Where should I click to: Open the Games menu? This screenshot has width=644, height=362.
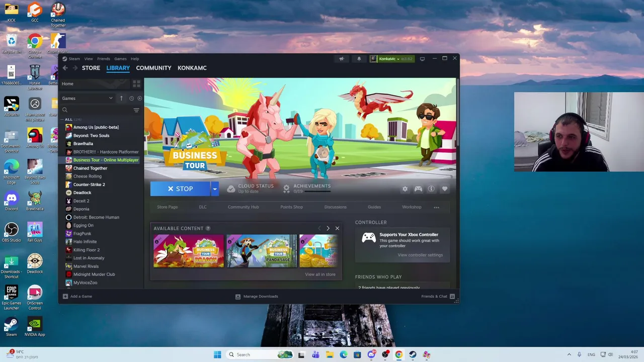pyautogui.click(x=120, y=59)
